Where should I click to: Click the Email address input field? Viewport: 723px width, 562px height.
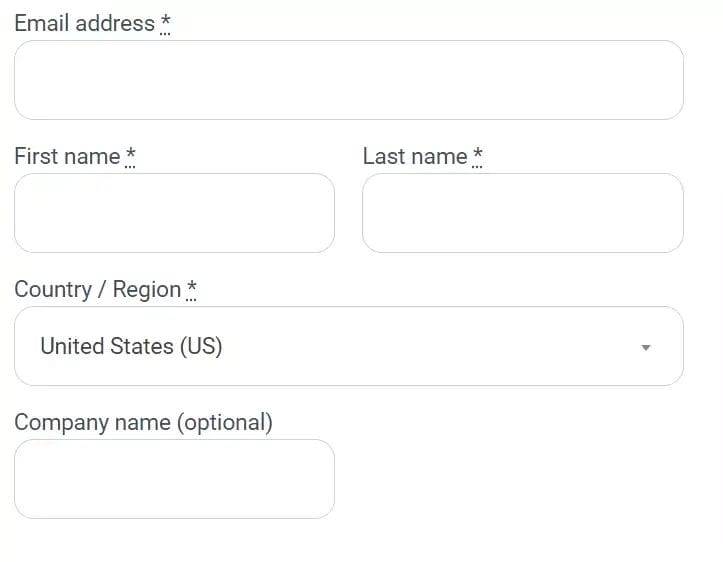[348, 80]
